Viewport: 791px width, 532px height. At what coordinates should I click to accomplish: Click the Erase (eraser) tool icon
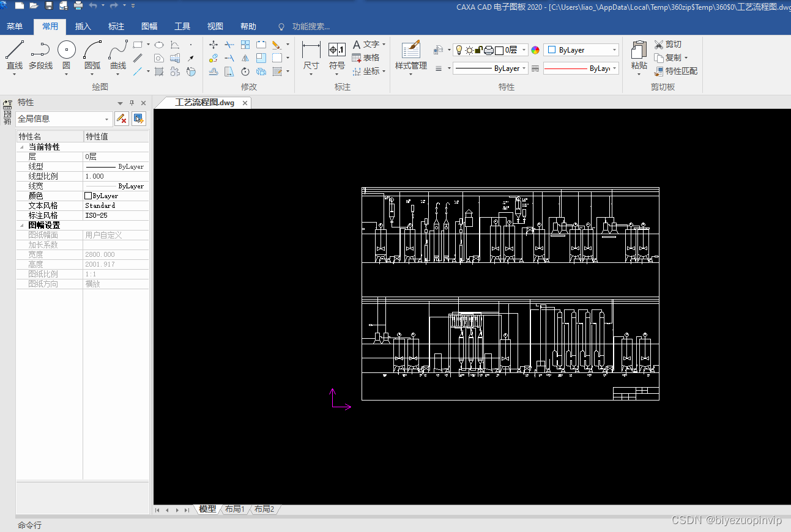[x=277, y=45]
